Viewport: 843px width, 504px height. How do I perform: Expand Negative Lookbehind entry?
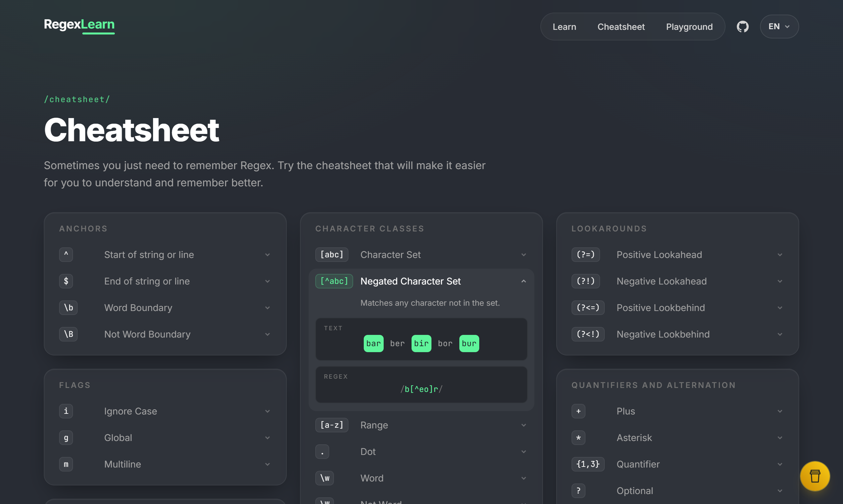[677, 334]
